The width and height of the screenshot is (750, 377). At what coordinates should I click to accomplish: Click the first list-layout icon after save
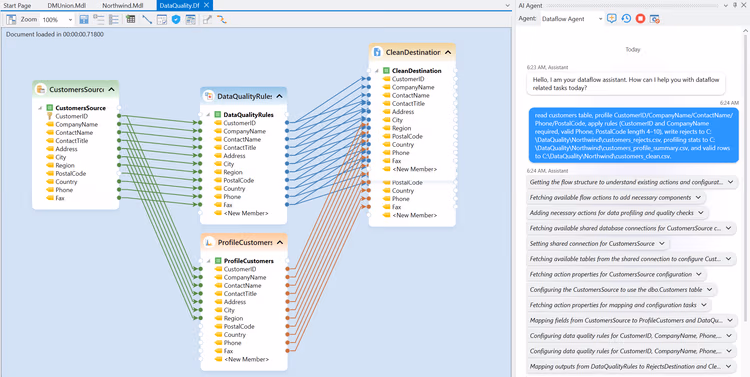pos(99,20)
